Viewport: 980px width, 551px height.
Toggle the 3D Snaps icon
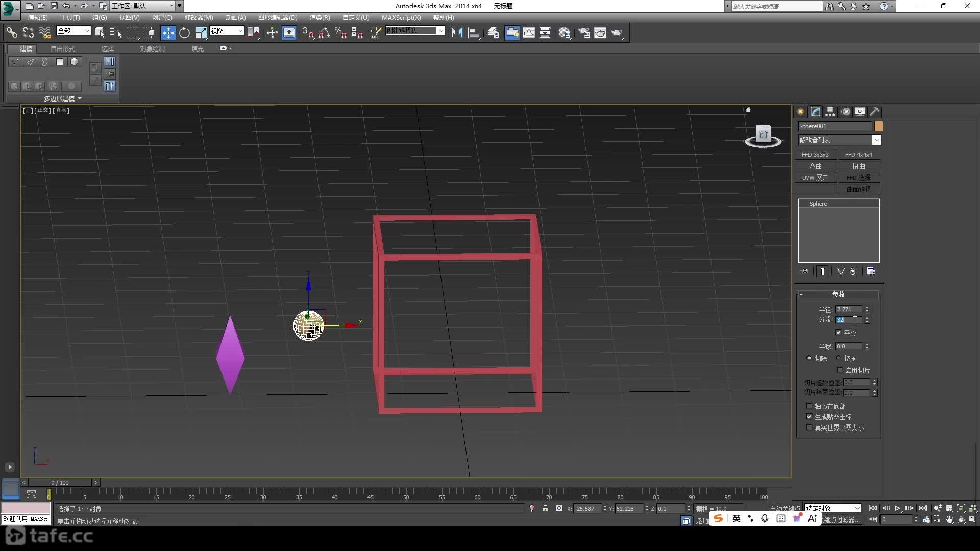tap(308, 33)
